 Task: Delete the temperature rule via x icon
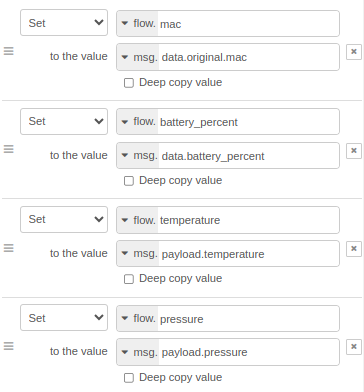click(x=354, y=249)
